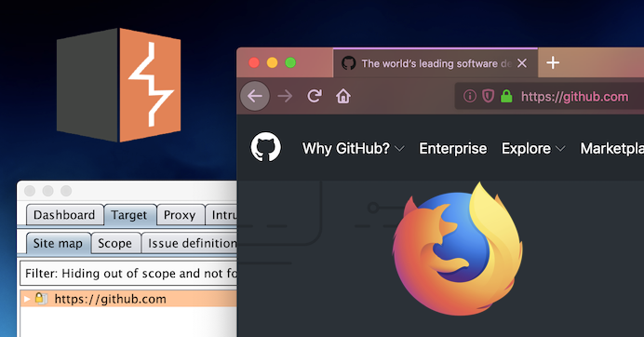Click Firefox window green maximize button
The image size is (644, 337).
click(290, 62)
